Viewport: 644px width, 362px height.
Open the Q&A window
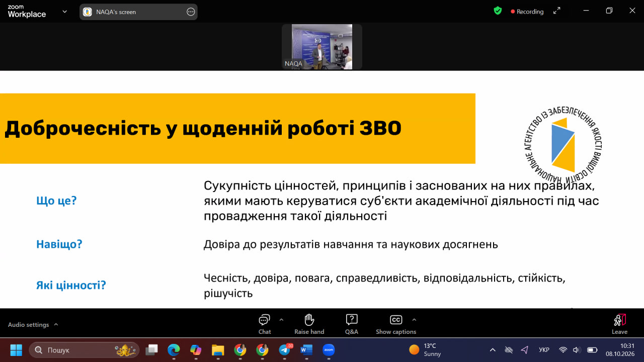tap(352, 324)
